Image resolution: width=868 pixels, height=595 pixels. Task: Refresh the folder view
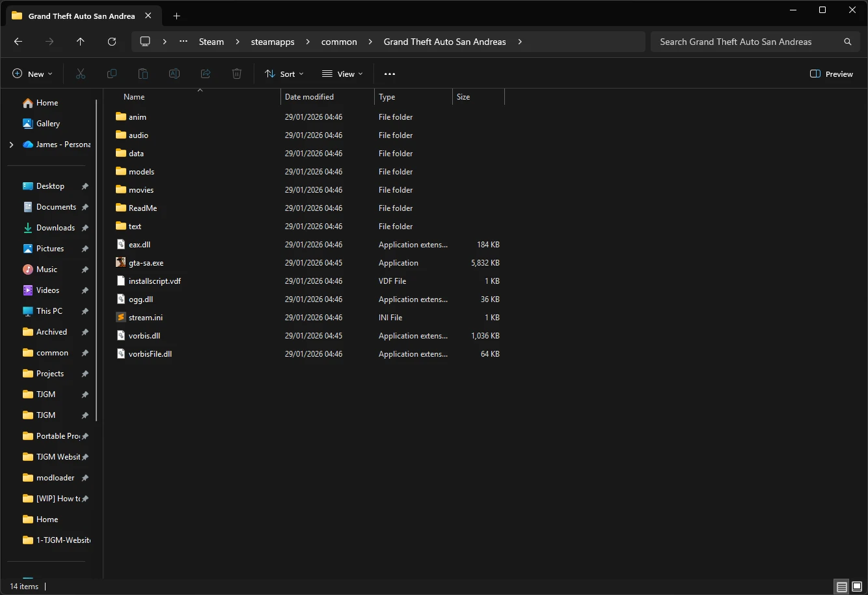pyautogui.click(x=112, y=41)
